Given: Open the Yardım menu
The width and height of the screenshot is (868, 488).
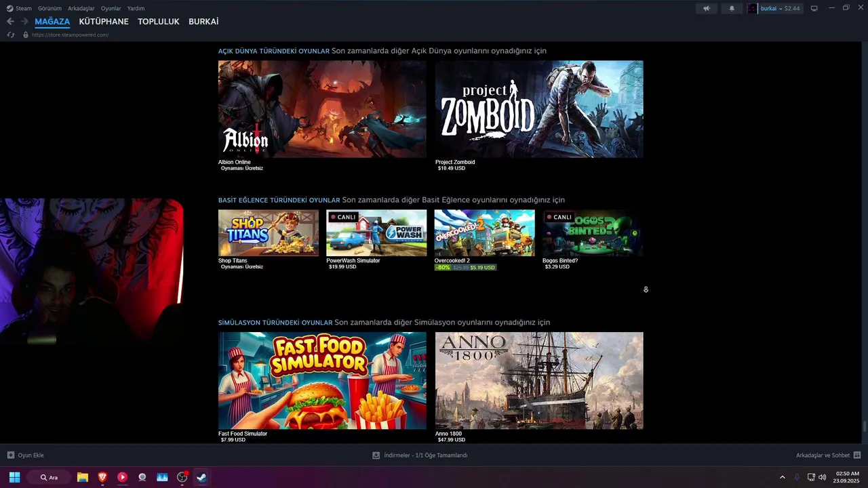Looking at the screenshot, I should coord(136,8).
